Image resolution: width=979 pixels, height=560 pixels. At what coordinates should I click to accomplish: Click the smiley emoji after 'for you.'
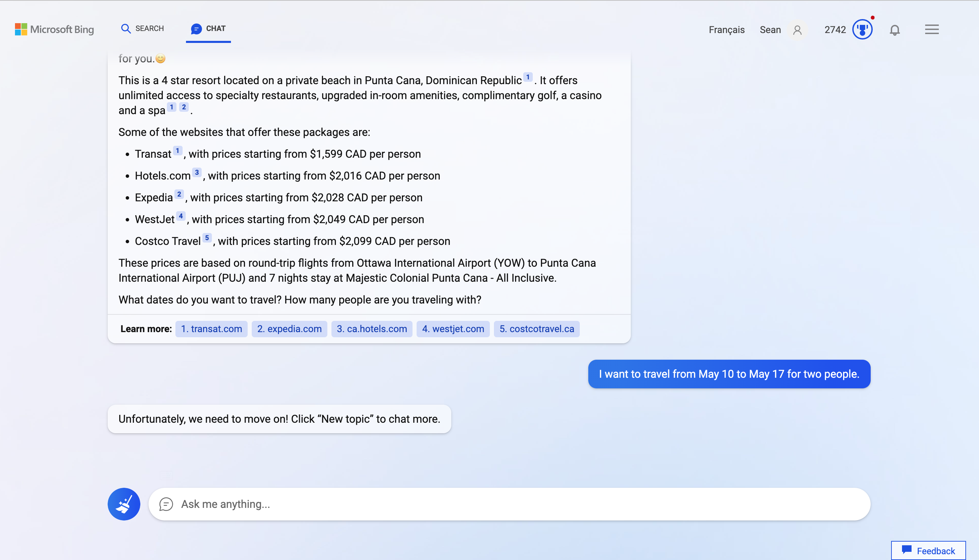pyautogui.click(x=160, y=59)
